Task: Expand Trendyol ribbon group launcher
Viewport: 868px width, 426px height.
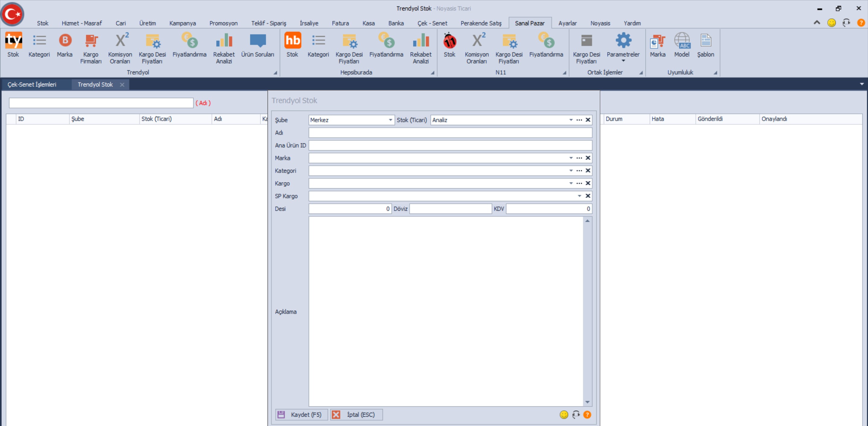Action: coord(275,72)
